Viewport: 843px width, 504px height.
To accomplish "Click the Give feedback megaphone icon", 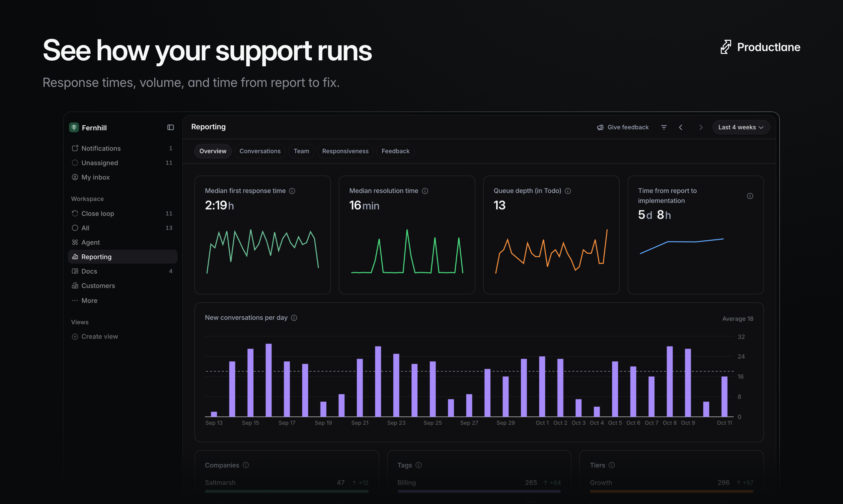I will pyautogui.click(x=600, y=127).
